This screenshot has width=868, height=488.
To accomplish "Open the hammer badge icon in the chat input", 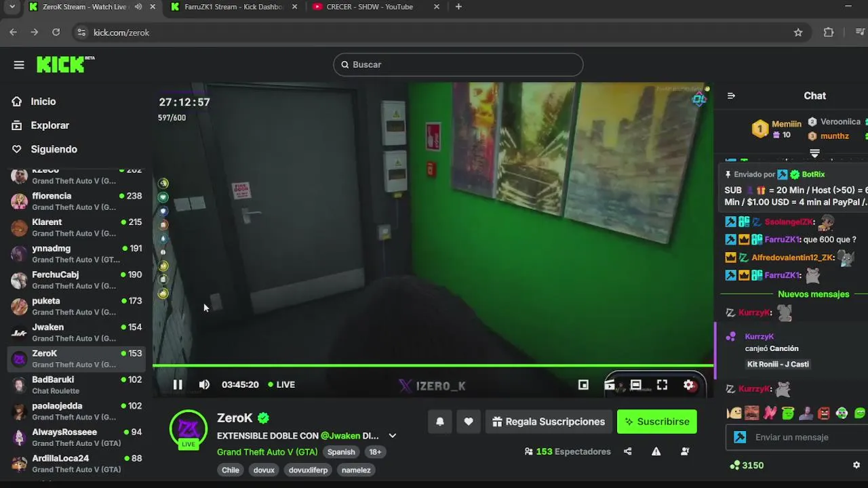I will [740, 437].
